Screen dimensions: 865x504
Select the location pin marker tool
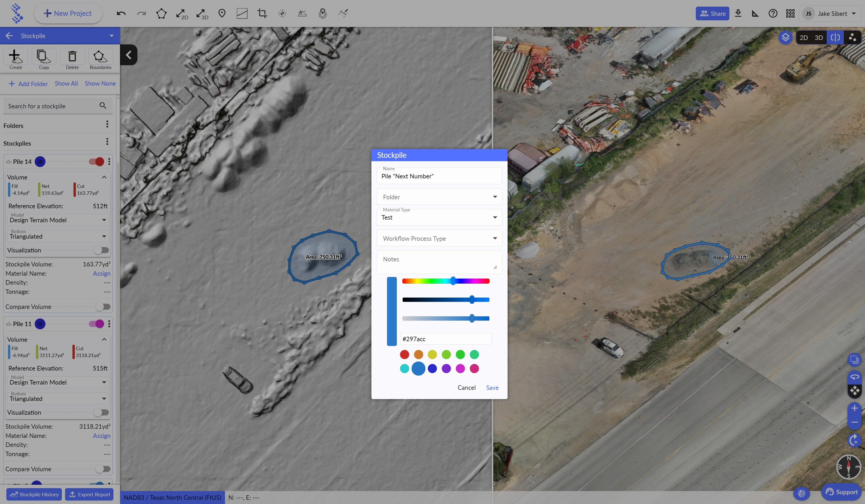[222, 13]
